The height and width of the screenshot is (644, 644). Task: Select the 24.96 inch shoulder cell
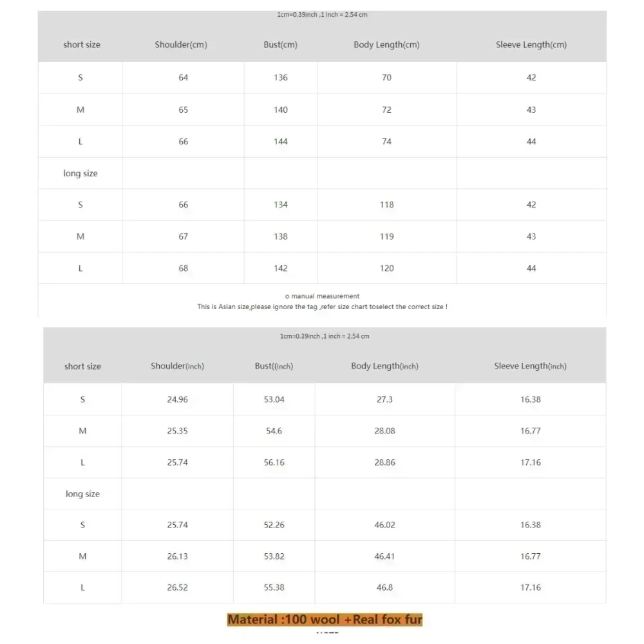[x=177, y=400]
